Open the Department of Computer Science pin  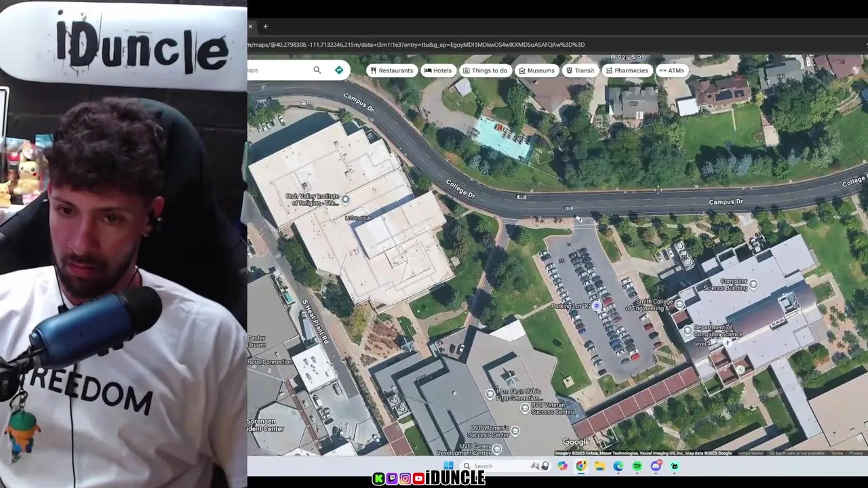point(688,331)
